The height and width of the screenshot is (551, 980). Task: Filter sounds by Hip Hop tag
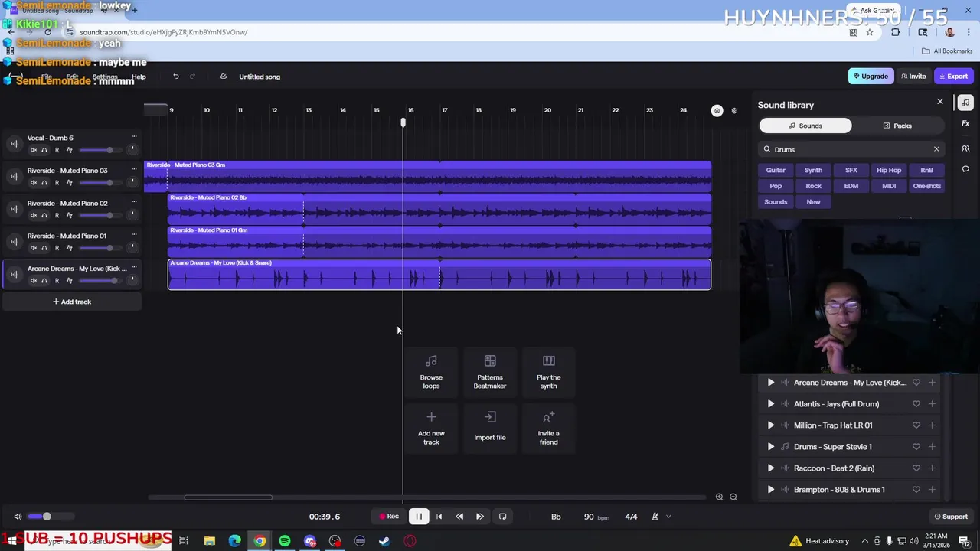[x=889, y=170]
